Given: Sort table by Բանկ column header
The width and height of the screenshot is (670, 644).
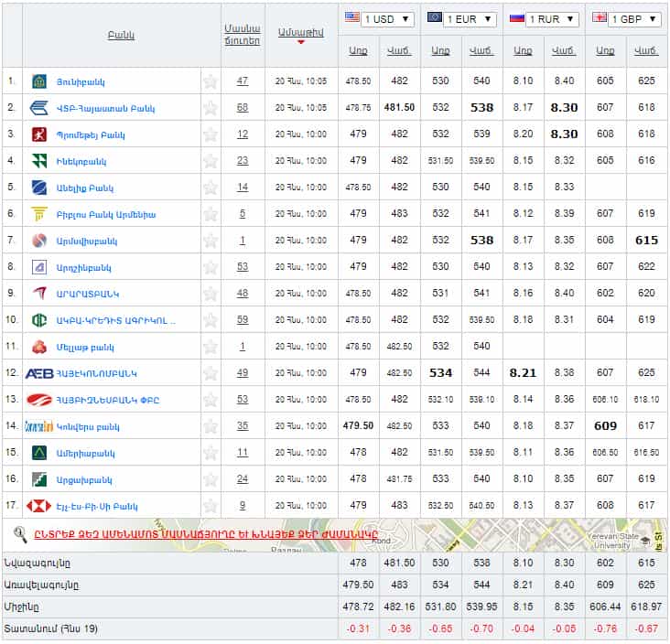Looking at the screenshot, I should tap(121, 35).
